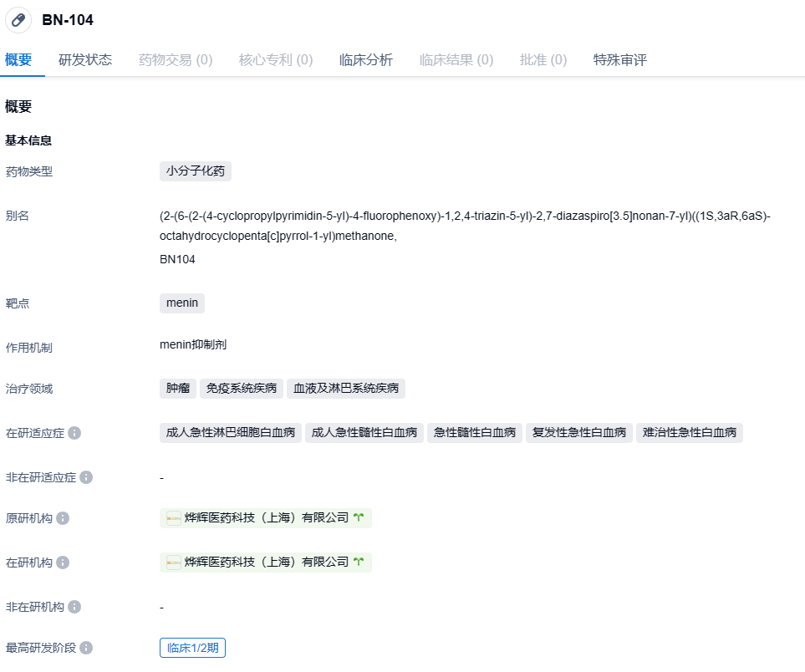
Task: Switch to the 研发状态 tab
Action: coord(85,60)
